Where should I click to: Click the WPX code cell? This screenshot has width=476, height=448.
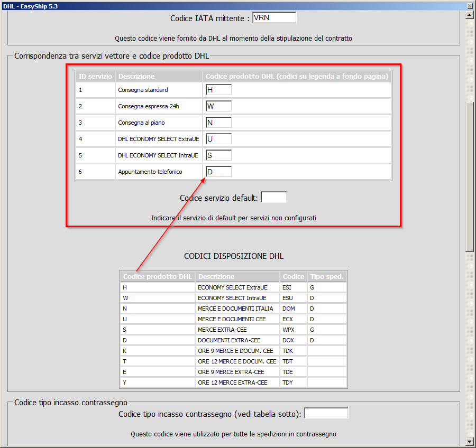(293, 330)
